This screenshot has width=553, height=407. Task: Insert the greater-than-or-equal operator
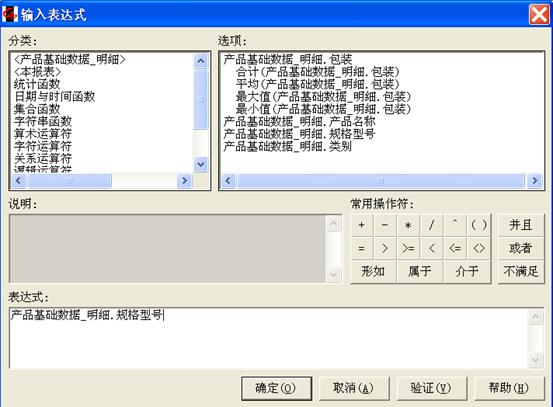[x=408, y=248]
